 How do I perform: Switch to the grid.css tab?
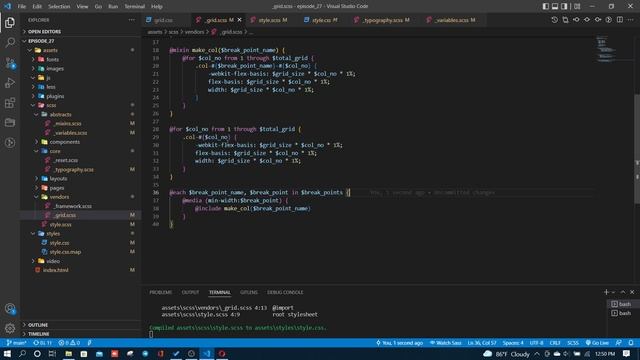coord(163,20)
